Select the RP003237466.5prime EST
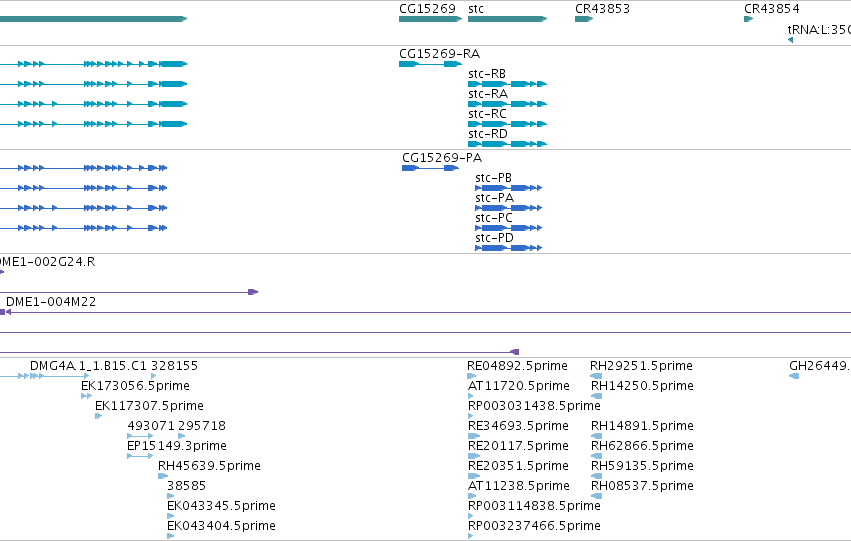Screen dimensions: 851x541 470,536
